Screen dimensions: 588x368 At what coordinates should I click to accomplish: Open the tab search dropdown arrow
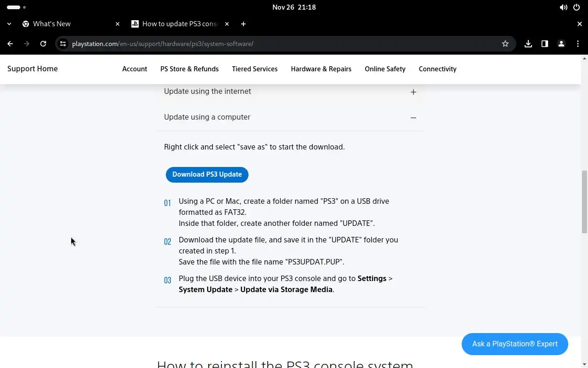point(9,24)
